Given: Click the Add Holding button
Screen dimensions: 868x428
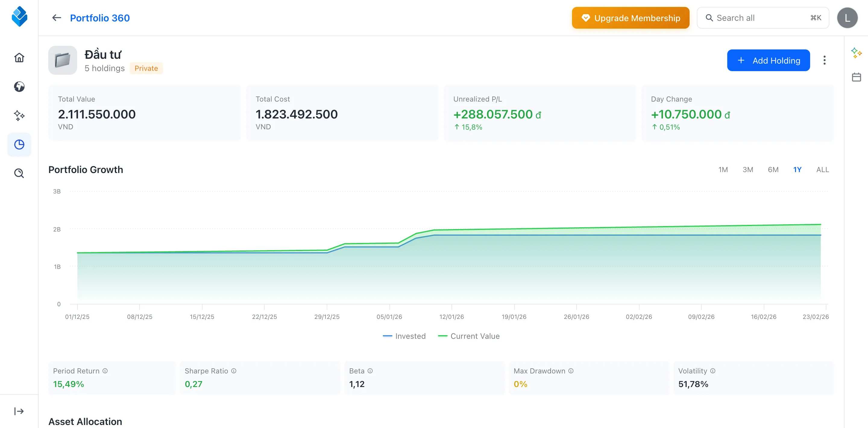Looking at the screenshot, I should tap(769, 60).
